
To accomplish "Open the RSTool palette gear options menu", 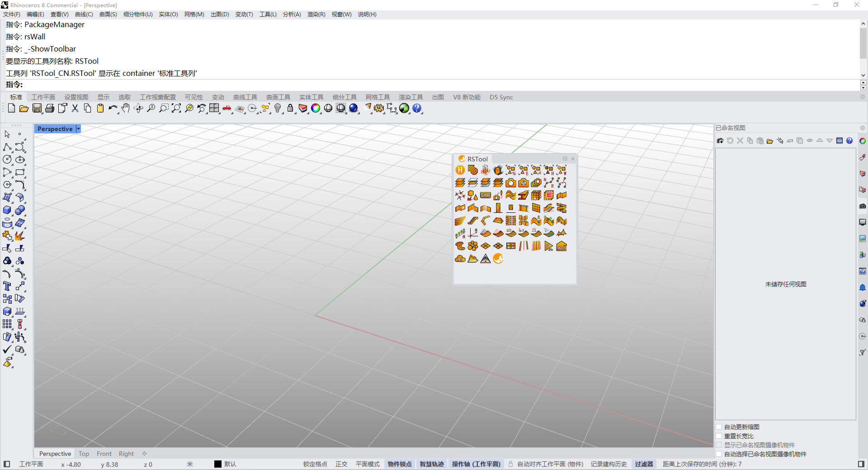I will tap(565, 159).
